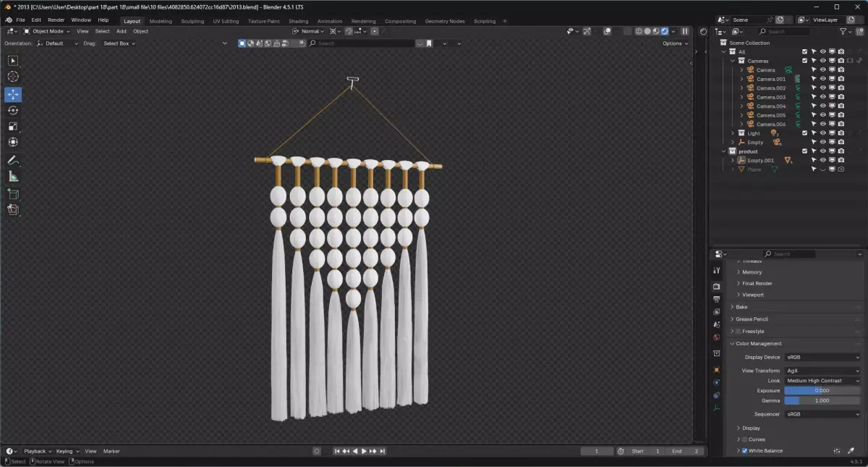Add a new collection in outliner
Image resolution: width=868 pixels, height=467 pixels.
click(x=859, y=31)
